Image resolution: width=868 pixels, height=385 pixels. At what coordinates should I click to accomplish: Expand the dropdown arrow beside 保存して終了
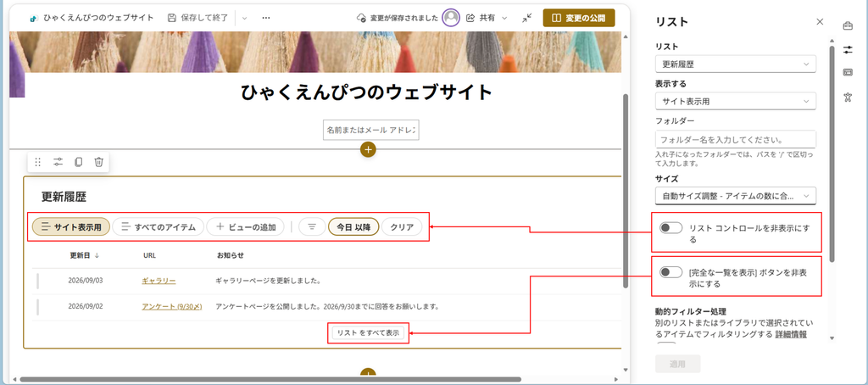tap(245, 18)
